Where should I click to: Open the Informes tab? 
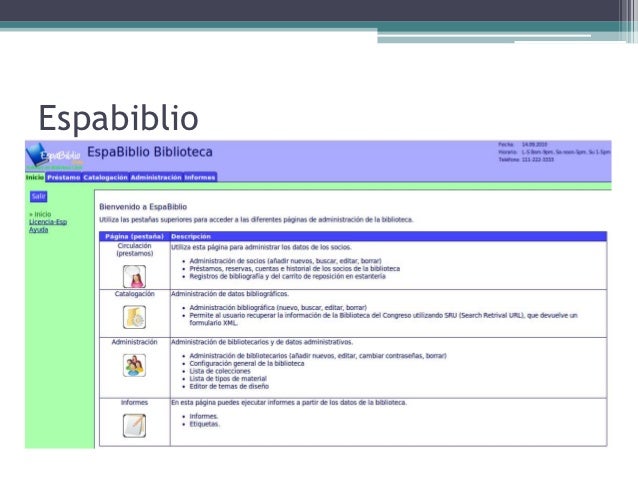click(200, 177)
